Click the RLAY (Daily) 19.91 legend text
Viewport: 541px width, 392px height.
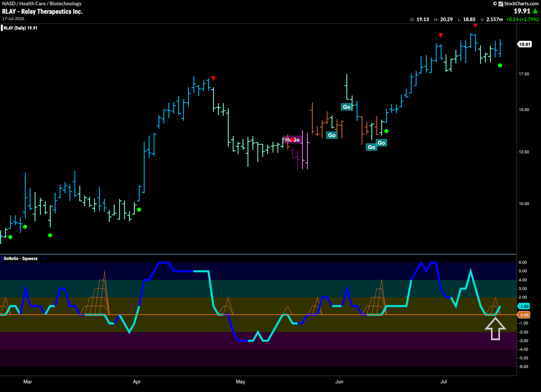[20, 28]
